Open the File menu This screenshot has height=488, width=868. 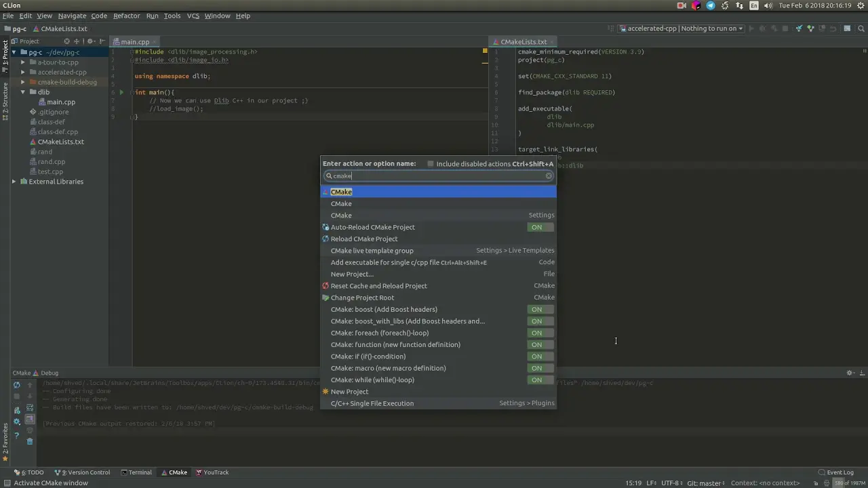[8, 16]
